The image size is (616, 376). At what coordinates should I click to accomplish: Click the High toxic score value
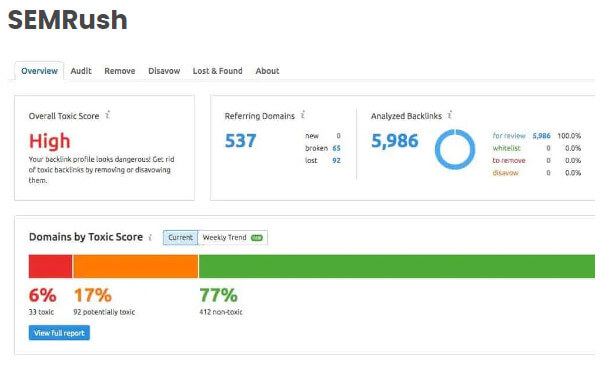point(50,141)
